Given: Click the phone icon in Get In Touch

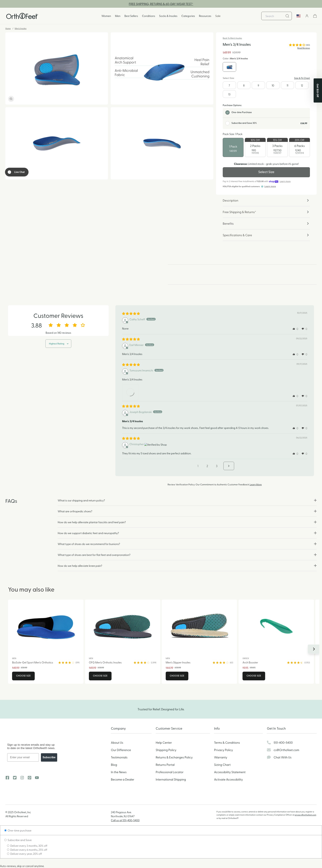Looking at the screenshot, I should pyautogui.click(x=269, y=742).
